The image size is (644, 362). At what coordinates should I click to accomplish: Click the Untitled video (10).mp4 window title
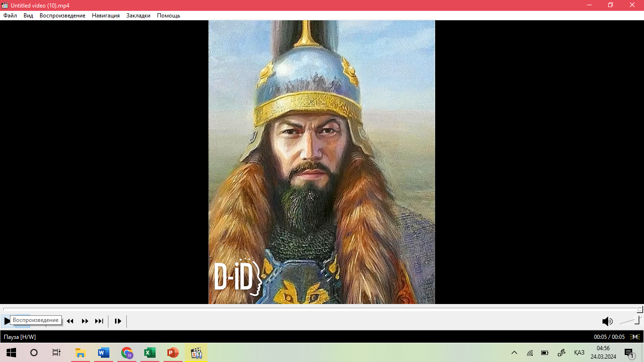click(x=40, y=5)
